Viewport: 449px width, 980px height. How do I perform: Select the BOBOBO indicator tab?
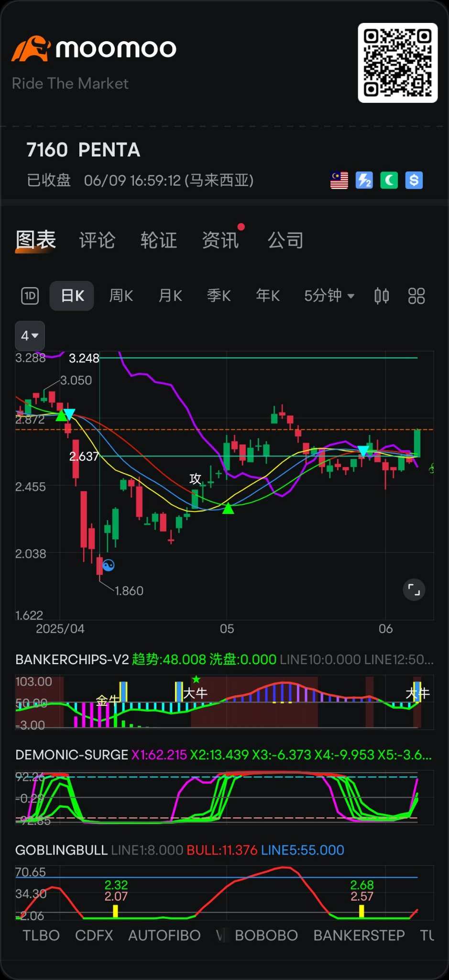pos(266,935)
